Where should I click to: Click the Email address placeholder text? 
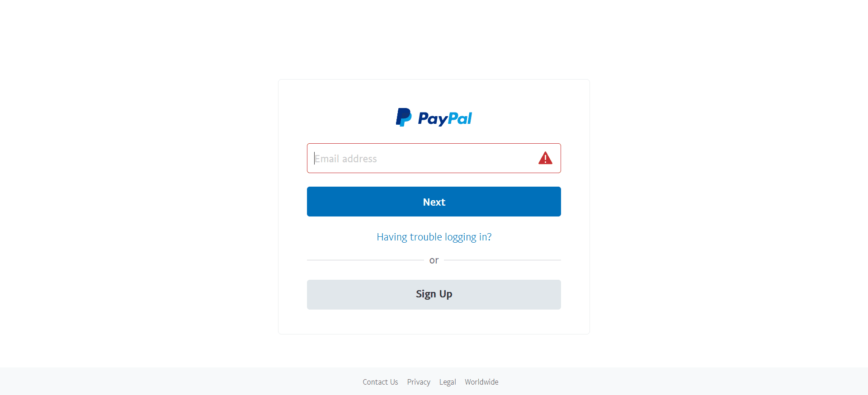346,159
